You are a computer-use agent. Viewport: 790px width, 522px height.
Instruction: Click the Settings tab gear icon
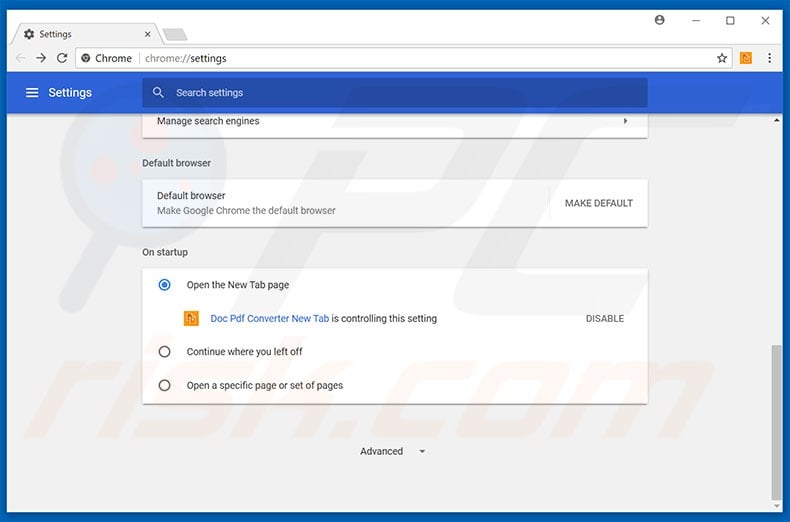pyautogui.click(x=29, y=34)
